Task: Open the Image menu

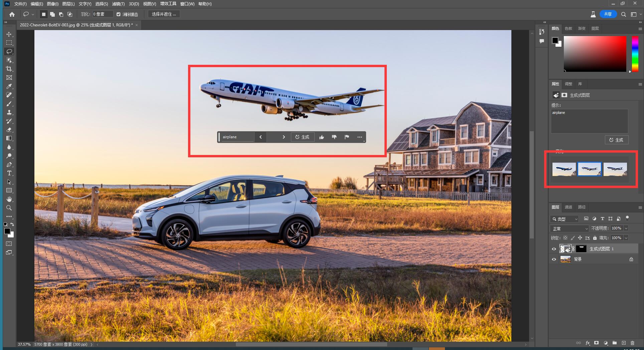Action: (x=53, y=4)
